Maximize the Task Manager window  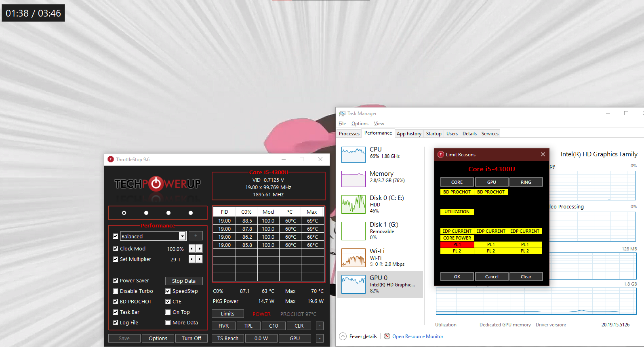click(x=626, y=113)
